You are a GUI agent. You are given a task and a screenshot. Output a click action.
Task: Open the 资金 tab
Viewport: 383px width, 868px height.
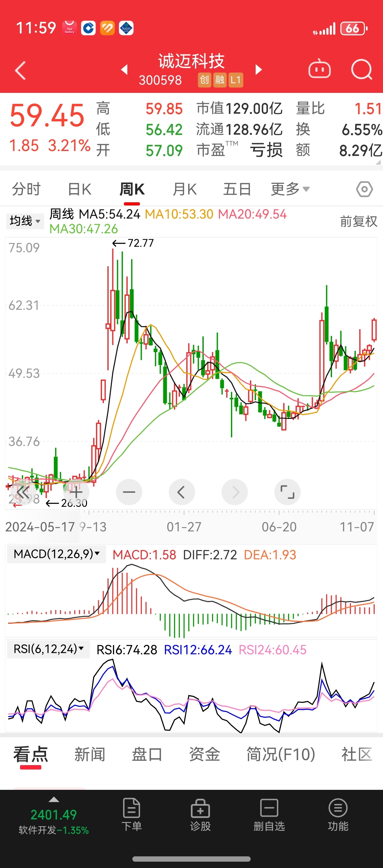[204, 754]
